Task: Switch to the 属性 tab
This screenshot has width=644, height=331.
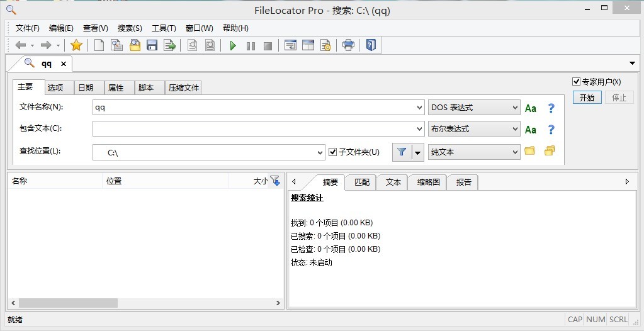Action: coord(120,88)
